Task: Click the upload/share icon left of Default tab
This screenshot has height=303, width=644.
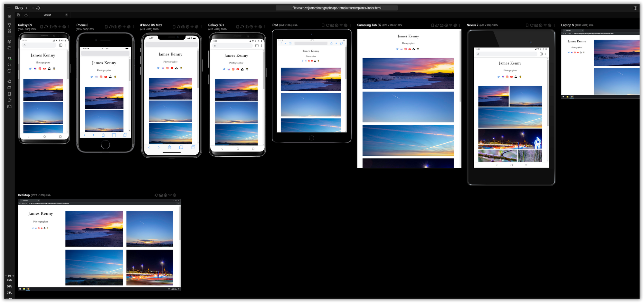Action: [x=26, y=15]
